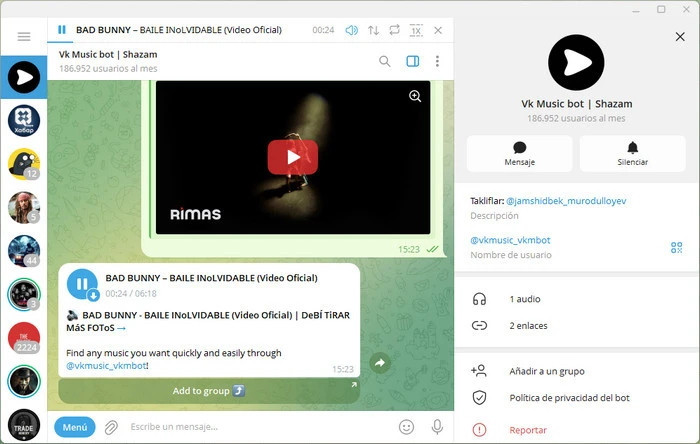Change playback speed using the 1X icon
Viewport: 700px width, 444px height.
pos(416,30)
